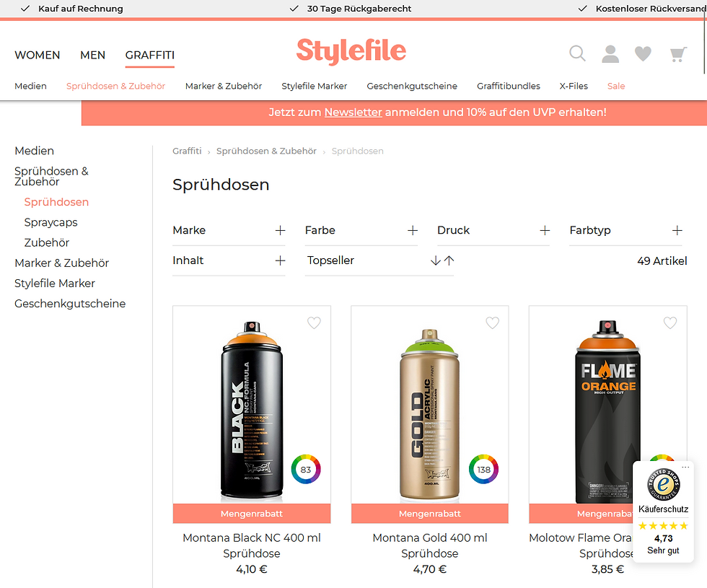Follow the Newsletter link in banner
Image resolution: width=707 pixels, height=588 pixels.
353,113
